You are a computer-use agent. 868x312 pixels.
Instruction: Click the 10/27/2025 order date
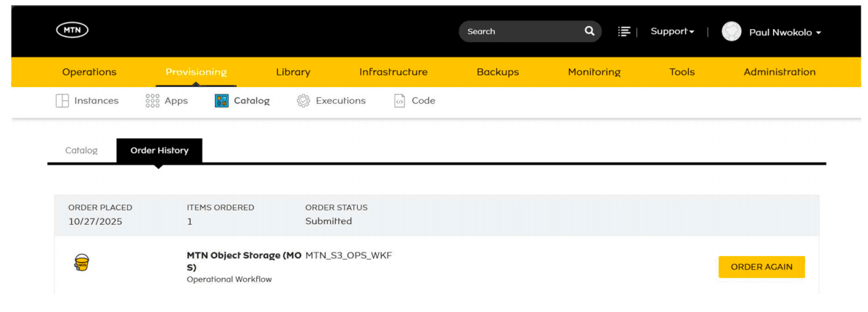click(95, 221)
